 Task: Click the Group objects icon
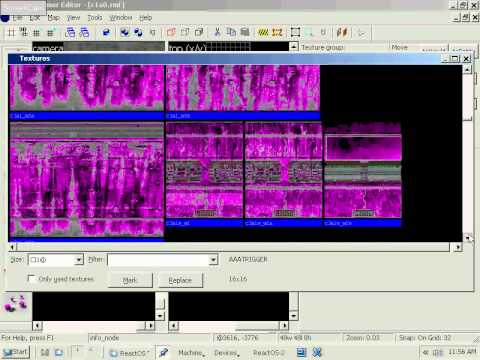click(125, 32)
